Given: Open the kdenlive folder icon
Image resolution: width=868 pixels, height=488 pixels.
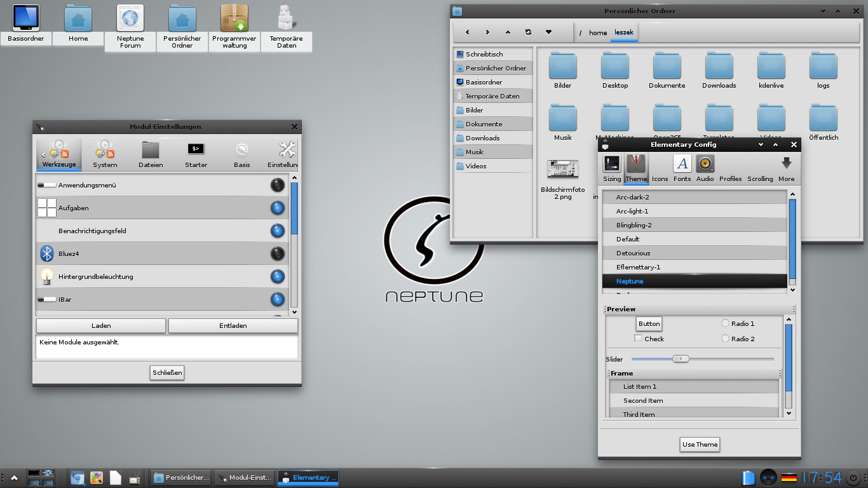Looking at the screenshot, I should [771, 65].
